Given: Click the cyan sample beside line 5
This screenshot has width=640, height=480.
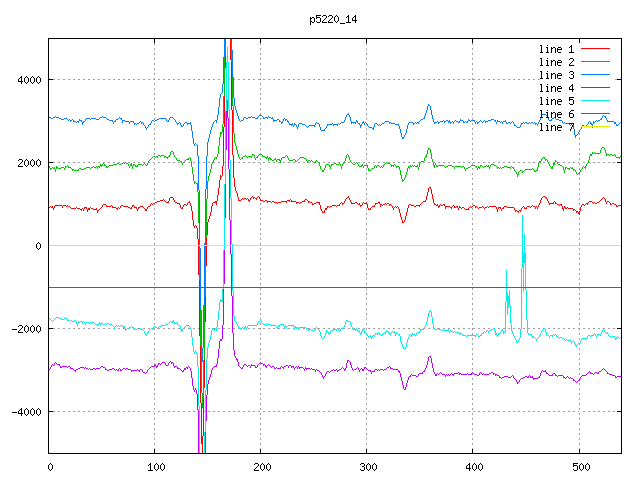Looking at the screenshot, I should click(x=595, y=101).
